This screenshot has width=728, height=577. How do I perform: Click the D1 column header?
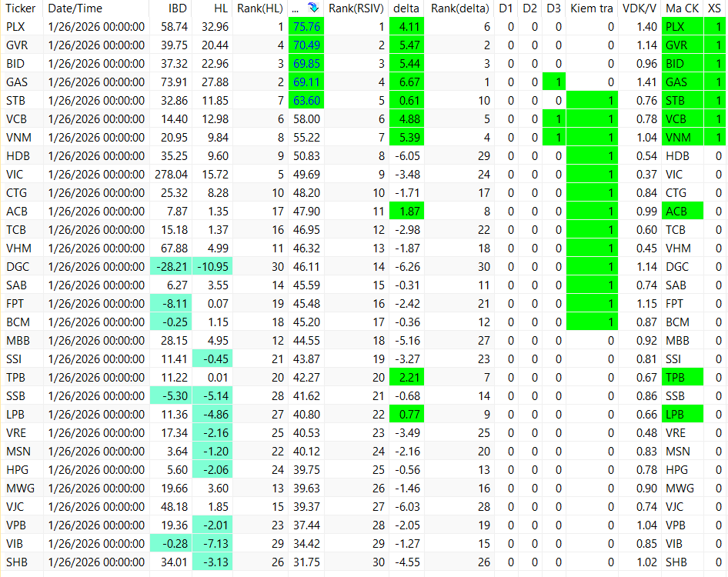506,8
